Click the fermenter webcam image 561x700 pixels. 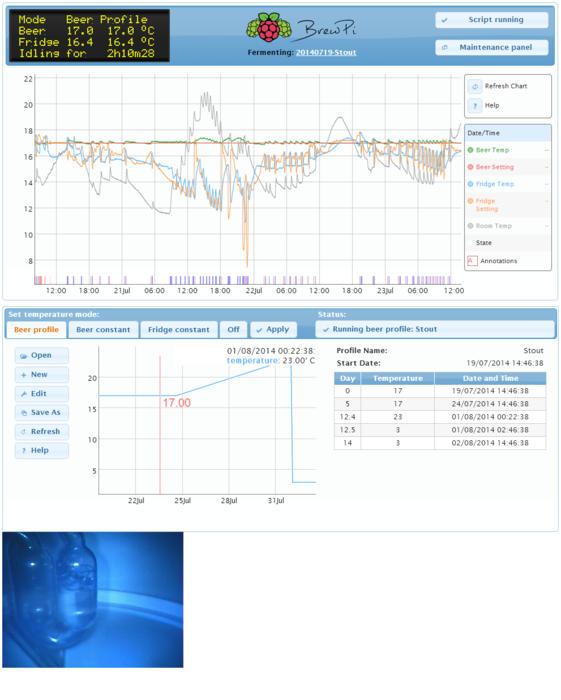(93, 600)
